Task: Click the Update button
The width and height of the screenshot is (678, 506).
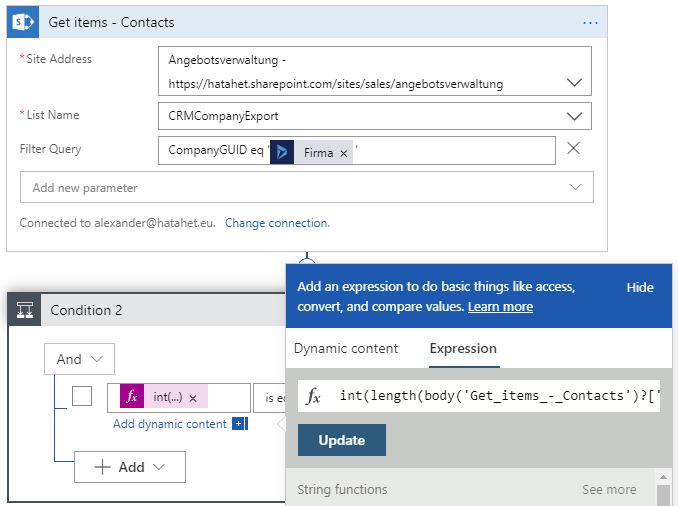Action: 342,440
